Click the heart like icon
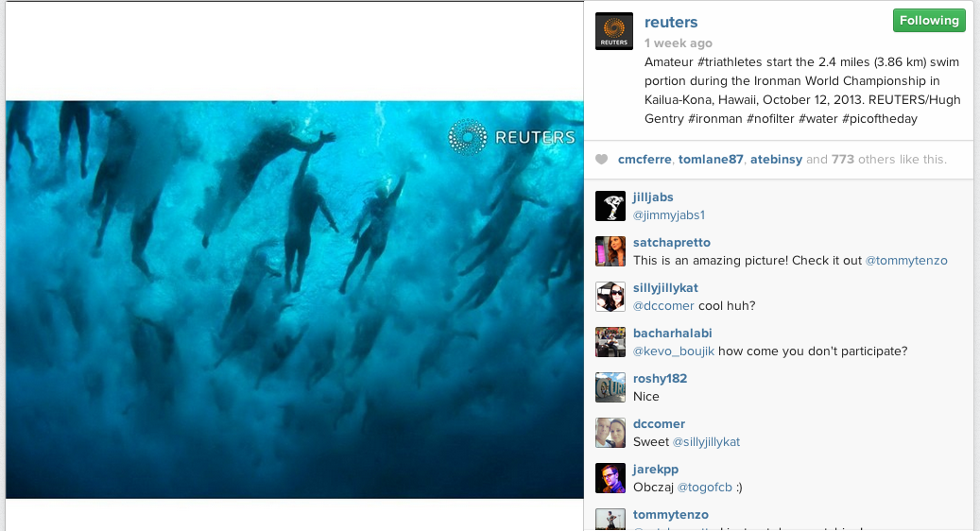 point(602,160)
